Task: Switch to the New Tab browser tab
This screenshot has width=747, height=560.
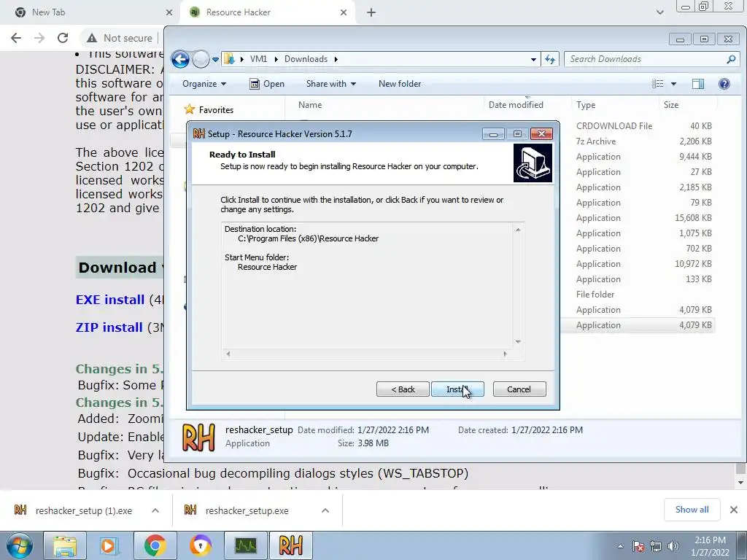Action: click(x=90, y=12)
